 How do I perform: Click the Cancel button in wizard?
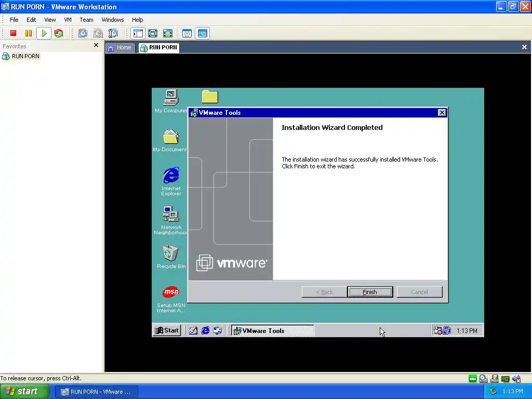point(419,292)
